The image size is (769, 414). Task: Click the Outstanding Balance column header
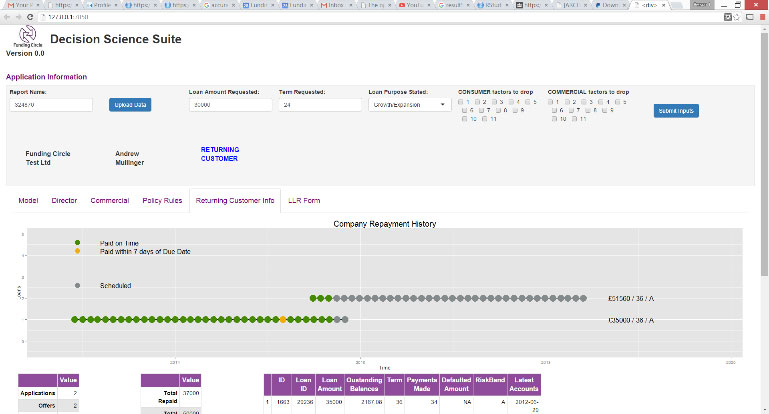coord(364,384)
